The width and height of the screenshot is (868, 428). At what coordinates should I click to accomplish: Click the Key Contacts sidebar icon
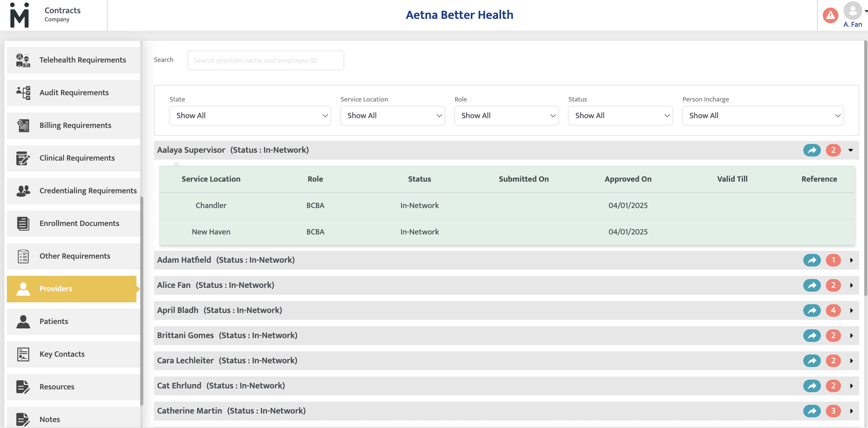pyautogui.click(x=23, y=354)
